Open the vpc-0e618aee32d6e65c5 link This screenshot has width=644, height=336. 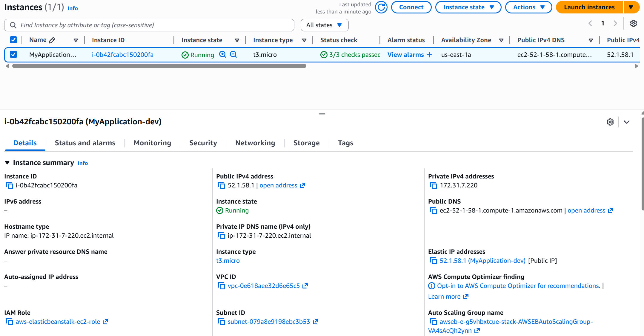click(x=263, y=286)
